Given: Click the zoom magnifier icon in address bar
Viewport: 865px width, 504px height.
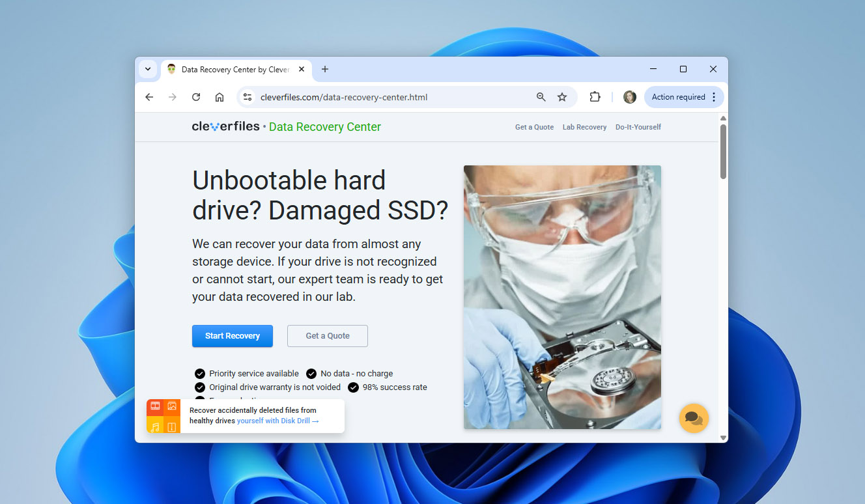Looking at the screenshot, I should pyautogui.click(x=541, y=97).
